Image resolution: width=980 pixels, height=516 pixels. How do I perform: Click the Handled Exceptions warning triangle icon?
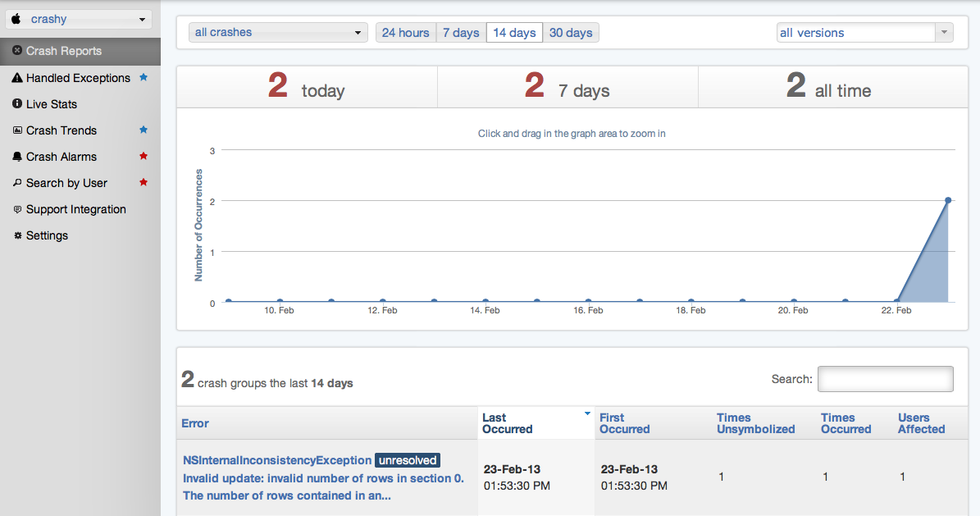tap(17, 78)
